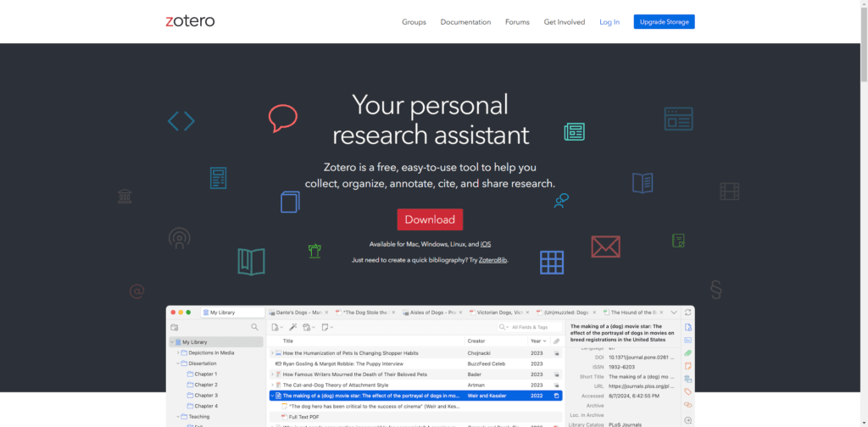Click the green Attachments paperclip icon in the side rail

(x=688, y=353)
